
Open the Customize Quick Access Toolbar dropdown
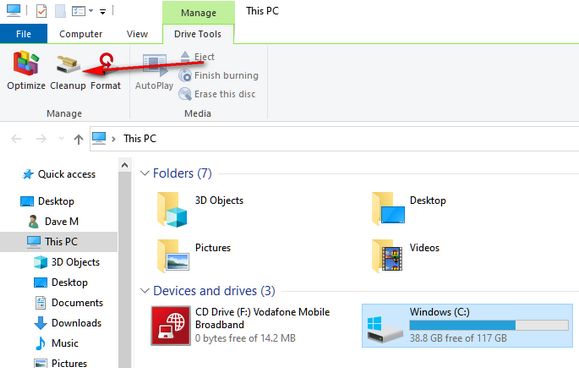click(x=103, y=12)
